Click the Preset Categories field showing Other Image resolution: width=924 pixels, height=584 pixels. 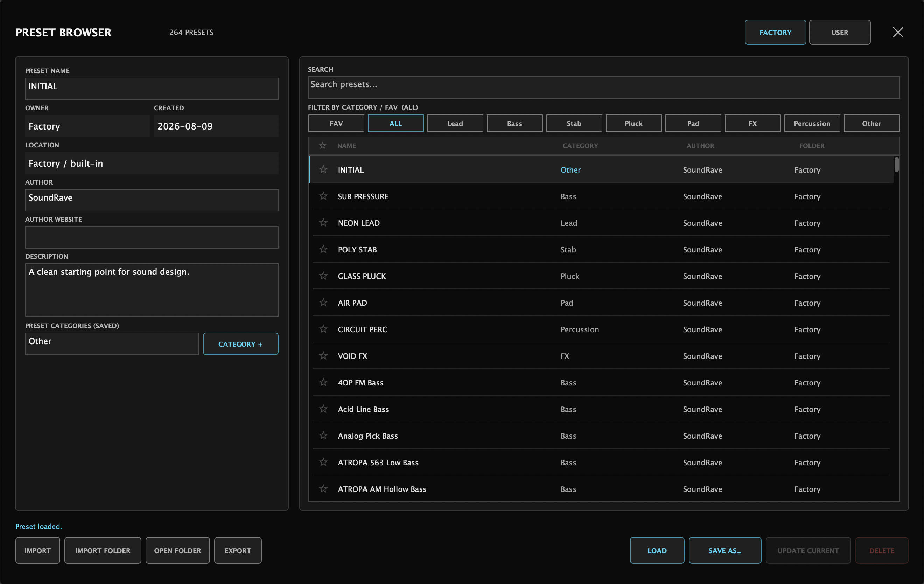(112, 343)
